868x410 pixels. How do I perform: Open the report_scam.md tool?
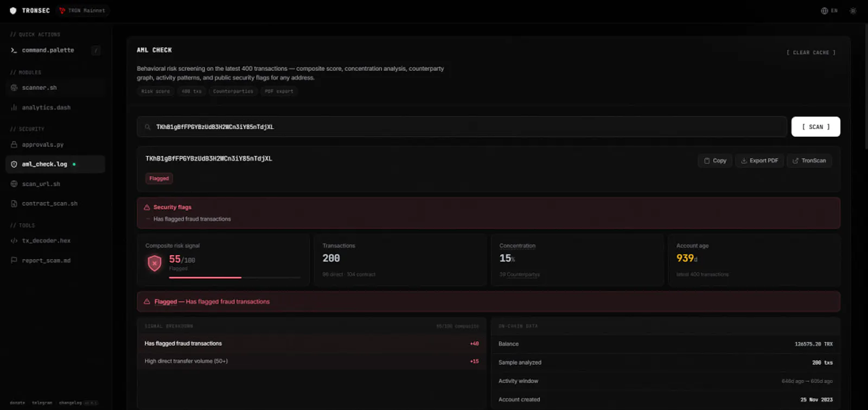[x=55, y=260]
